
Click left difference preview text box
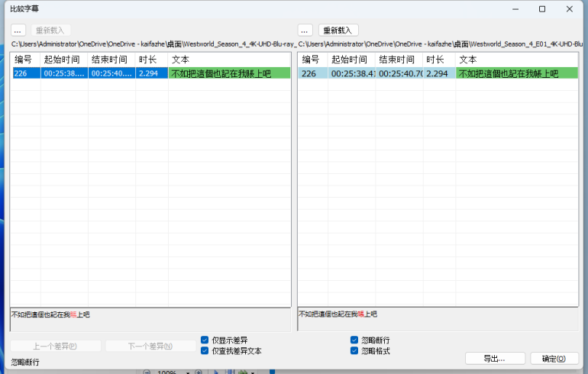pos(150,320)
